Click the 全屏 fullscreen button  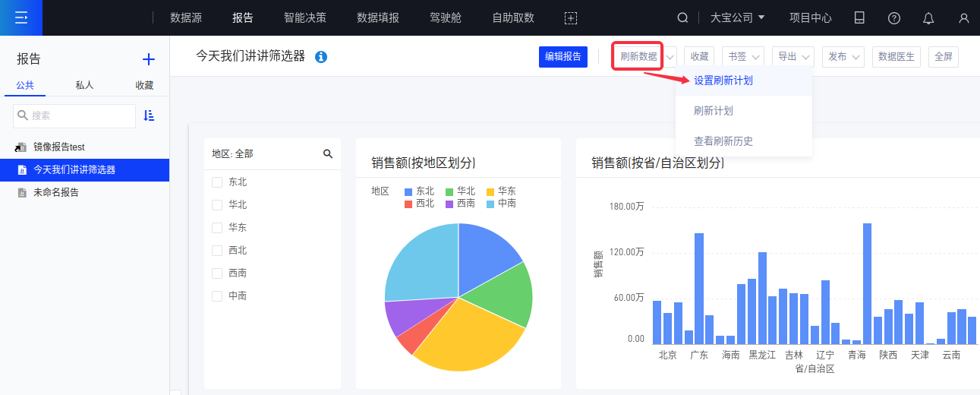(943, 57)
